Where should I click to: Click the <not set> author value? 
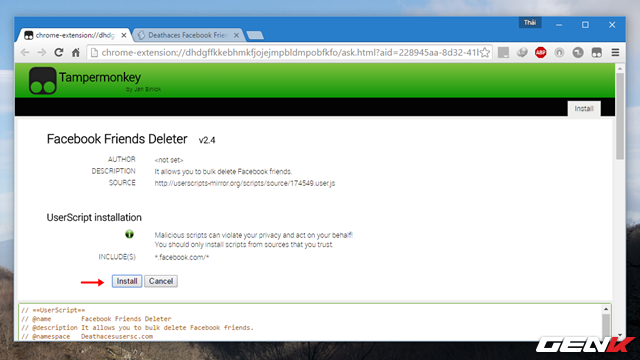pyautogui.click(x=169, y=160)
